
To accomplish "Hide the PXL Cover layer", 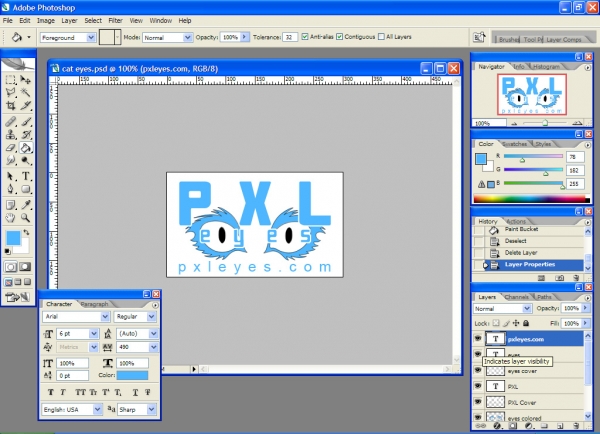I will pos(478,402).
